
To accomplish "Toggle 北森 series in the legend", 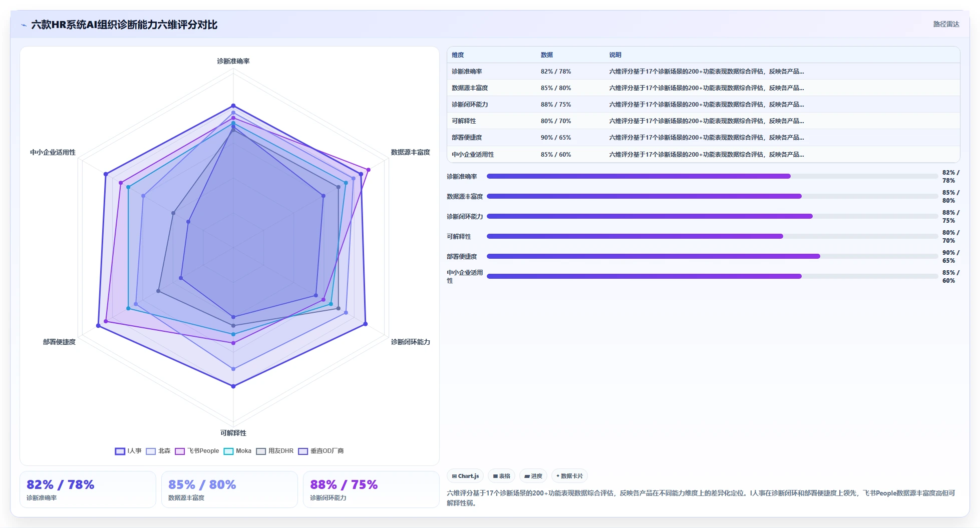I will coord(158,451).
